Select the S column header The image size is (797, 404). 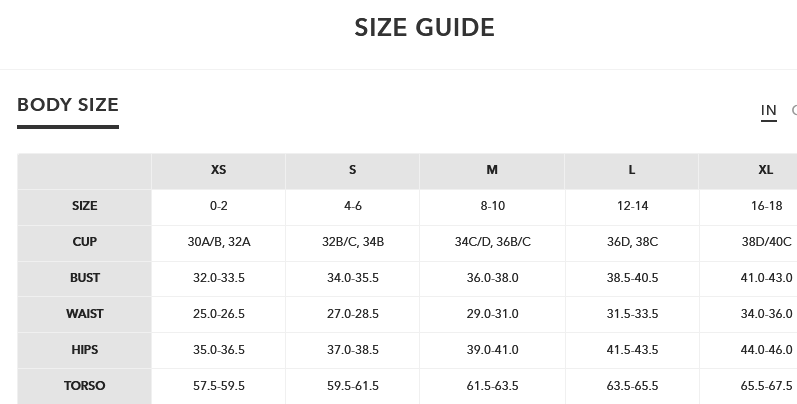(352, 170)
